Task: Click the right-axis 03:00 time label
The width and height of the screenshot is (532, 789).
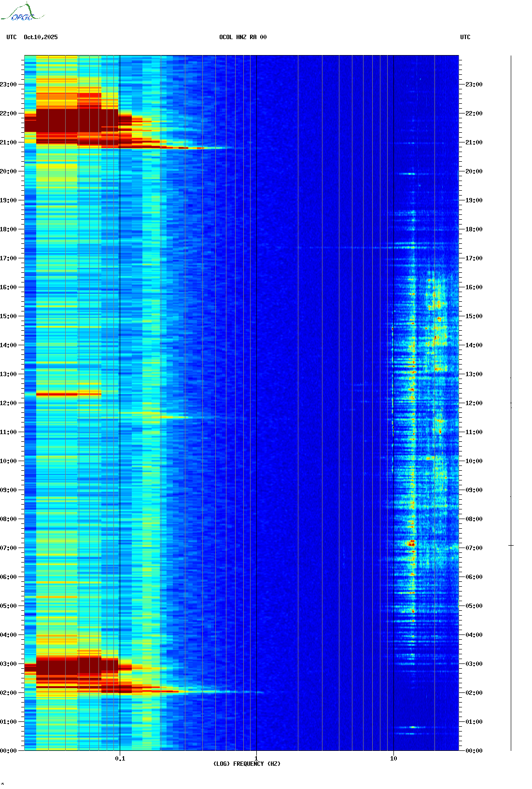Action: (x=474, y=664)
